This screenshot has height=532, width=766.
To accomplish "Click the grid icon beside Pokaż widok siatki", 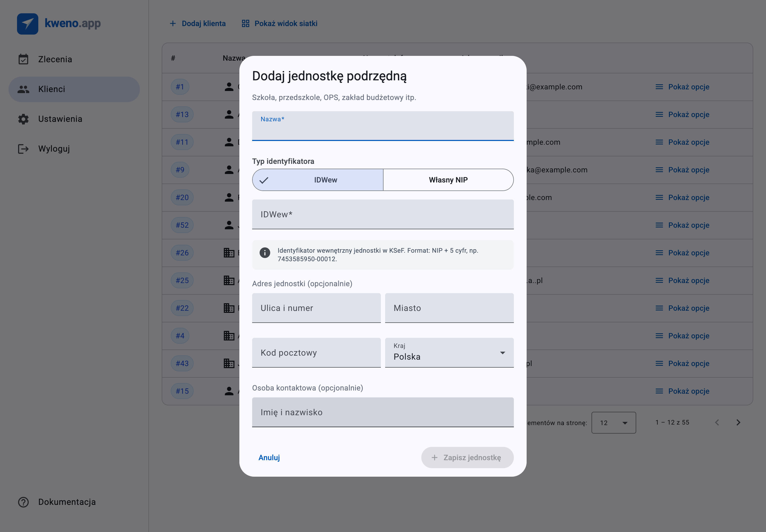I will (246, 23).
